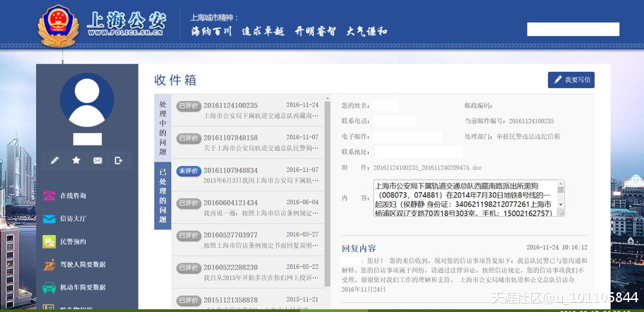The height and width of the screenshot is (312, 644).
Task: Click the 未评价 badge on mail 20161107948834
Action: [x=189, y=171]
